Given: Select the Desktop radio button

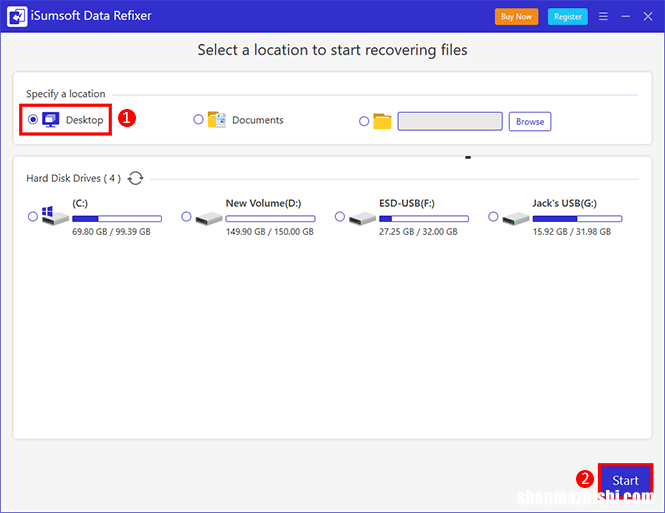Looking at the screenshot, I should tap(33, 120).
